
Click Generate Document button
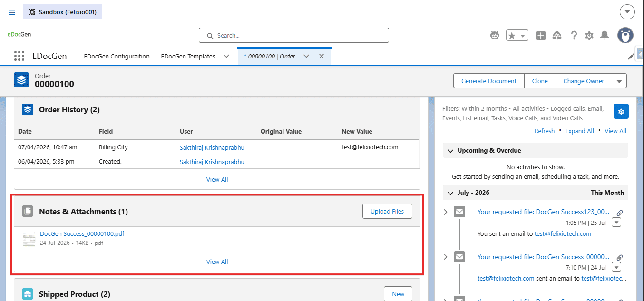(x=489, y=81)
